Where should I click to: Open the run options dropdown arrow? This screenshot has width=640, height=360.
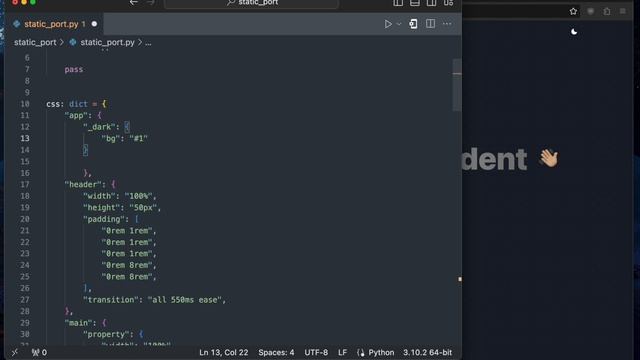point(399,24)
